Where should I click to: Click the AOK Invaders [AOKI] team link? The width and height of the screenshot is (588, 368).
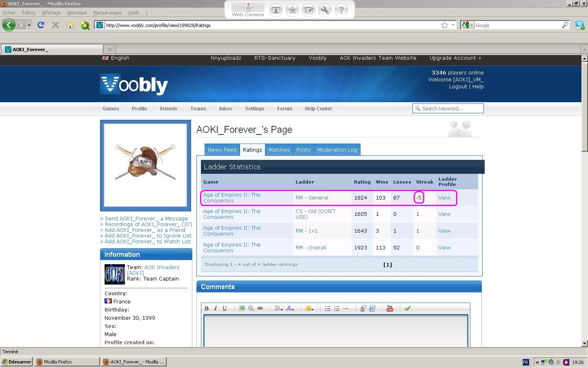[153, 270]
